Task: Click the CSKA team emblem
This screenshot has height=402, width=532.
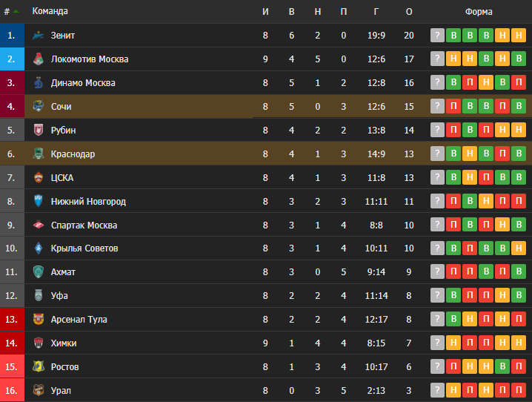Action: pyautogui.click(x=39, y=177)
